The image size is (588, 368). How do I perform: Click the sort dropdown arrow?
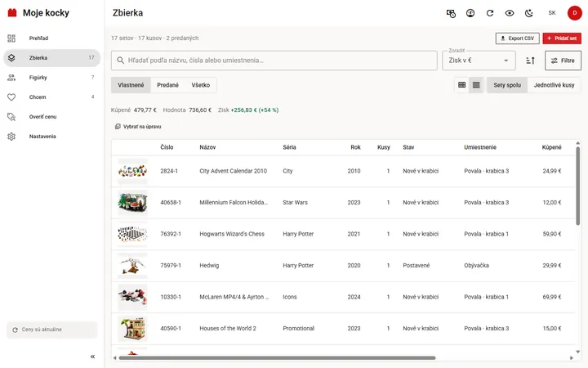tap(506, 61)
